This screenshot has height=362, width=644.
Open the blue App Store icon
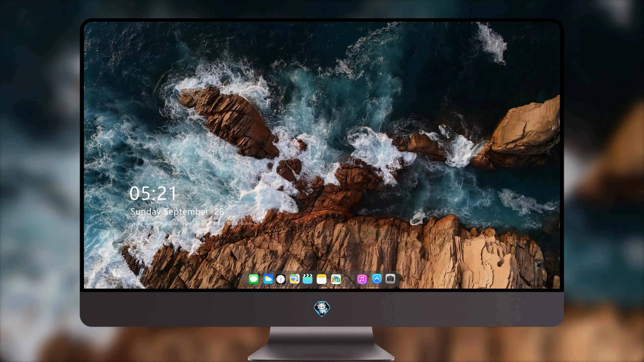tap(377, 279)
